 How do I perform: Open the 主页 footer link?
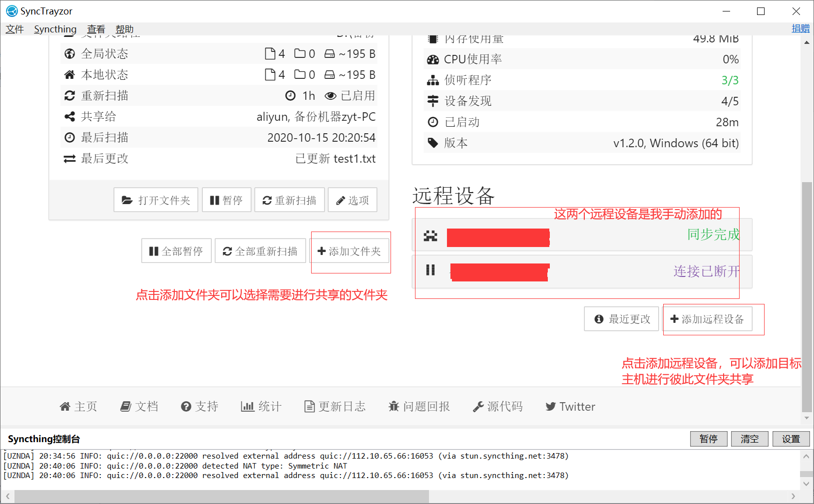78,407
